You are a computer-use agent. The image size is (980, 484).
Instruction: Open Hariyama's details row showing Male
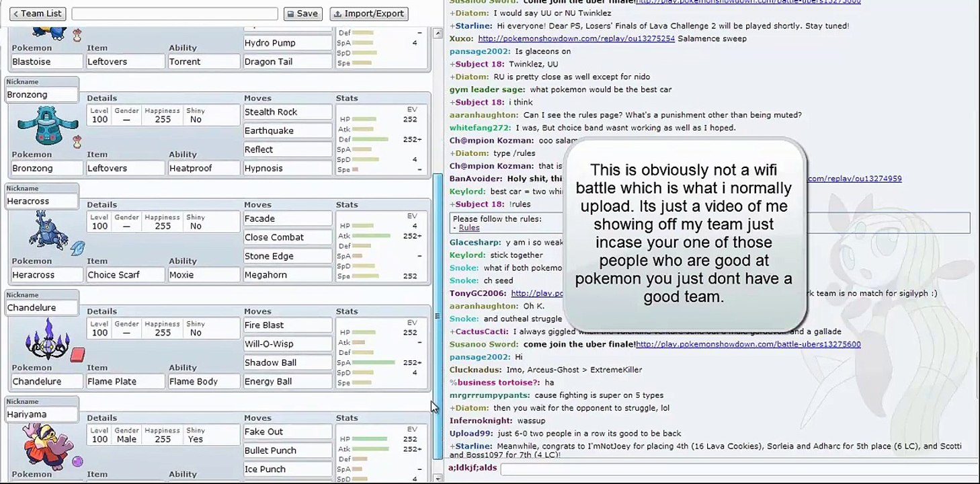(x=163, y=435)
